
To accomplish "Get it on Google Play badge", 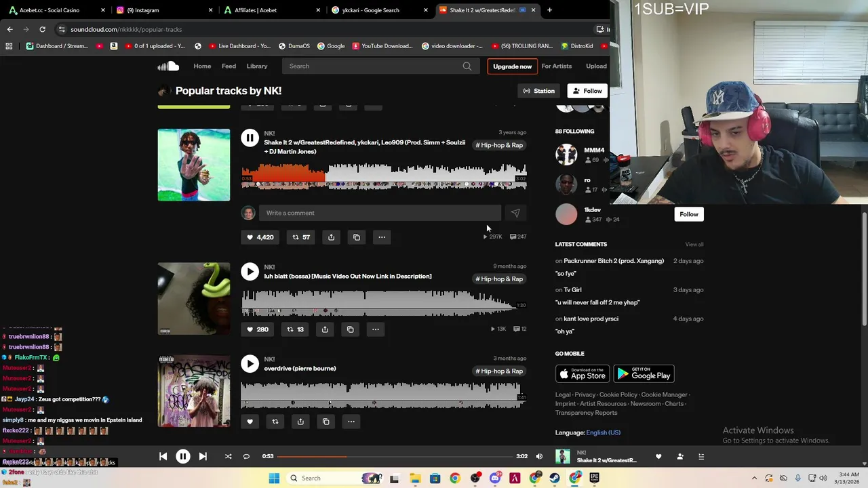I will coord(644,374).
